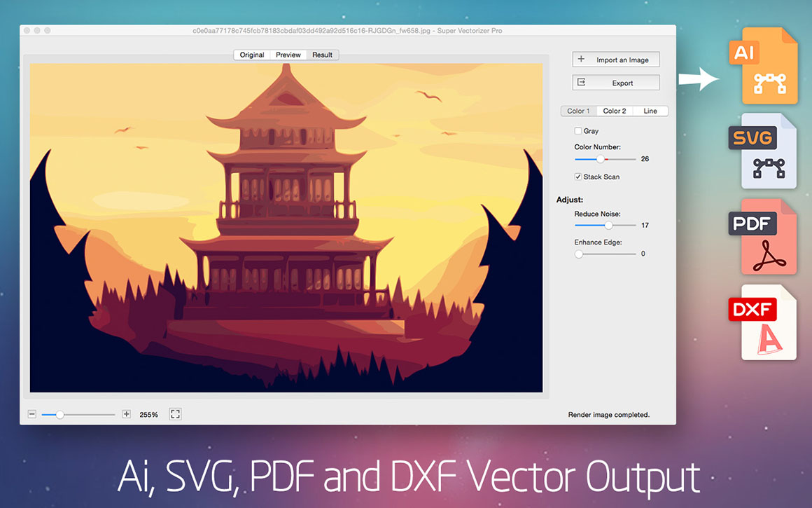Enable the Gray checkbox
This screenshot has height=508, width=812.
pos(578,130)
